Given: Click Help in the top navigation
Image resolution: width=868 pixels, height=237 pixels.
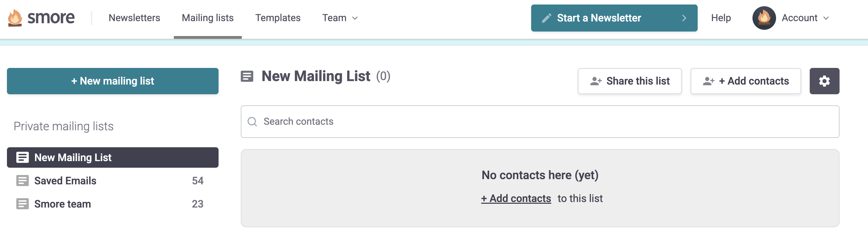Looking at the screenshot, I should tap(721, 18).
